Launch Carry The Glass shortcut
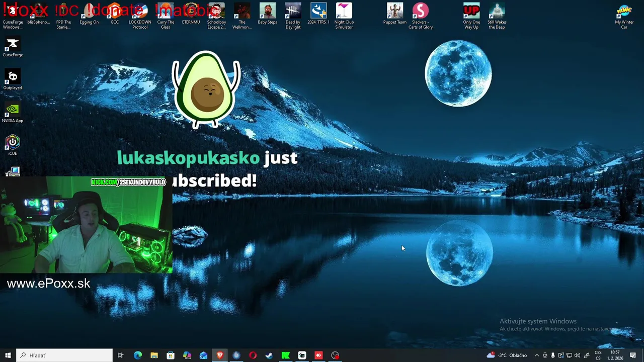Viewport: 644px width, 362px height. tap(166, 16)
